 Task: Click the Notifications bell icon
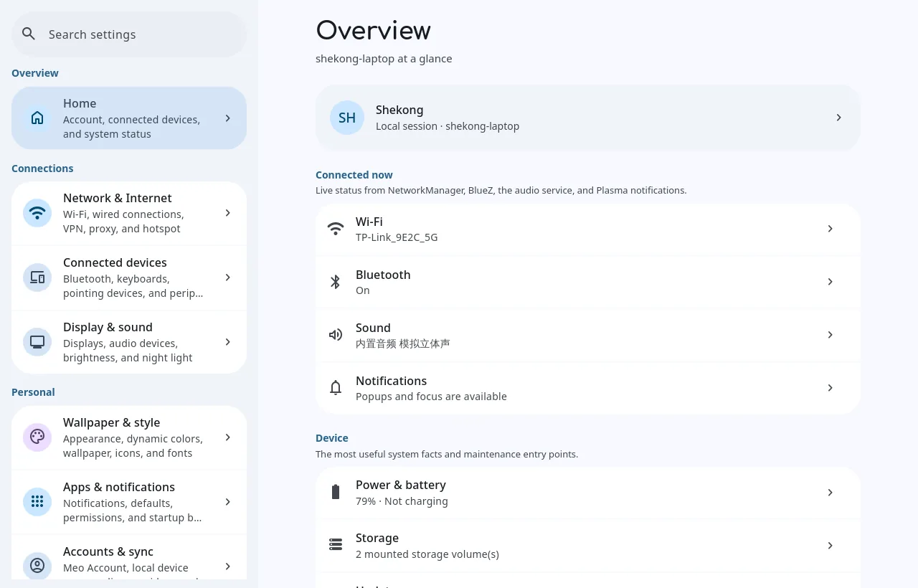point(336,388)
